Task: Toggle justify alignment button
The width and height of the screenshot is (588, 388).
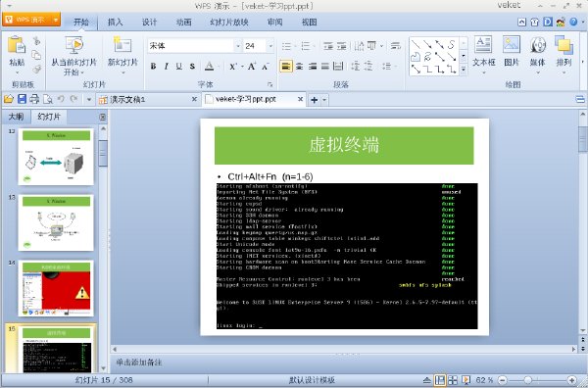Action: tap(325, 67)
